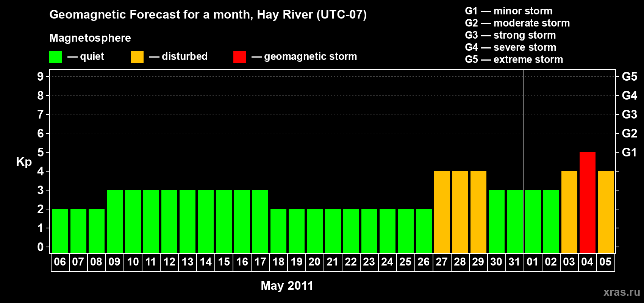This screenshot has width=644, height=303.
Task: Click the Kp axis value 5
Action: tap(41, 152)
